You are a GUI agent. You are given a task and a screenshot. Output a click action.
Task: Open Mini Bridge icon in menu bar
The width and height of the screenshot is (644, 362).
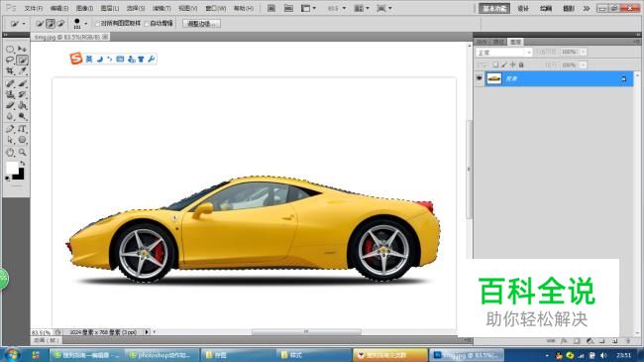pyautogui.click(x=288, y=8)
